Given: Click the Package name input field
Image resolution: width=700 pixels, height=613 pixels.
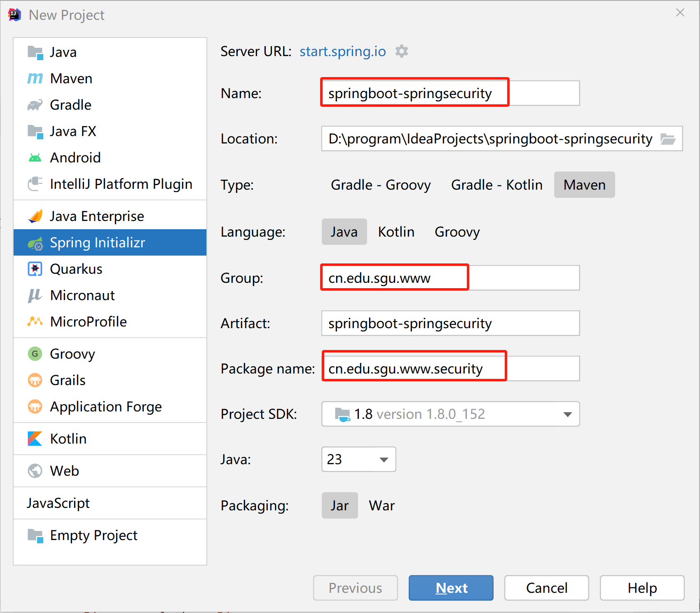Looking at the screenshot, I should 451,369.
